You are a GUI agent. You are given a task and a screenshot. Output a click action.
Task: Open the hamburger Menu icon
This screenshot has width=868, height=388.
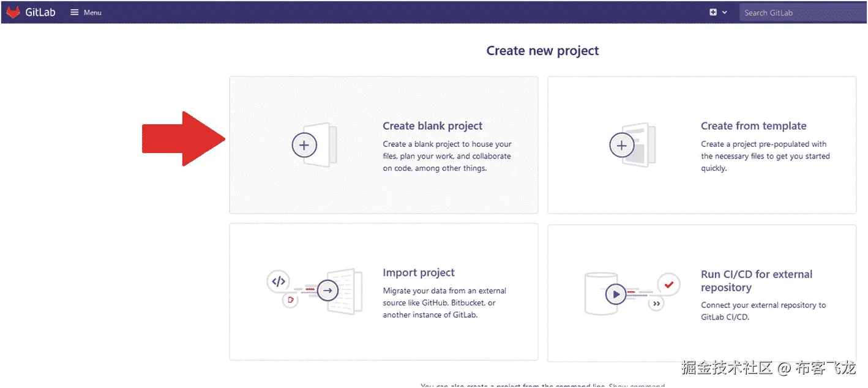click(x=75, y=12)
